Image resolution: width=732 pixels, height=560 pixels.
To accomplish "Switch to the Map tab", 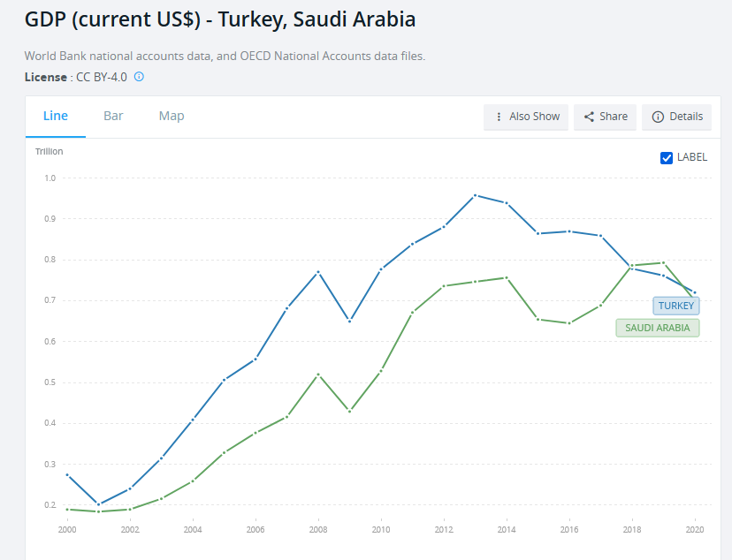I will coord(172,116).
